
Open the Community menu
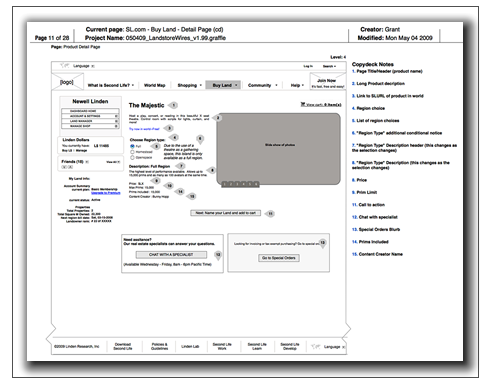[263, 85]
